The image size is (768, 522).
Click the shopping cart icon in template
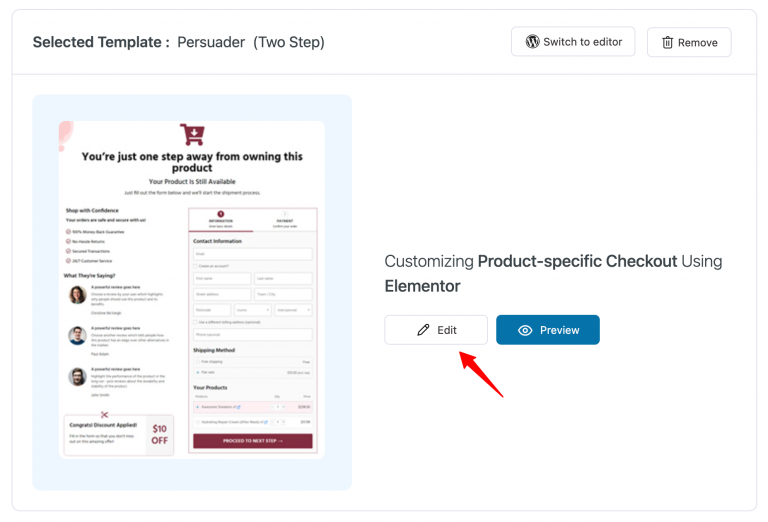pyautogui.click(x=192, y=135)
